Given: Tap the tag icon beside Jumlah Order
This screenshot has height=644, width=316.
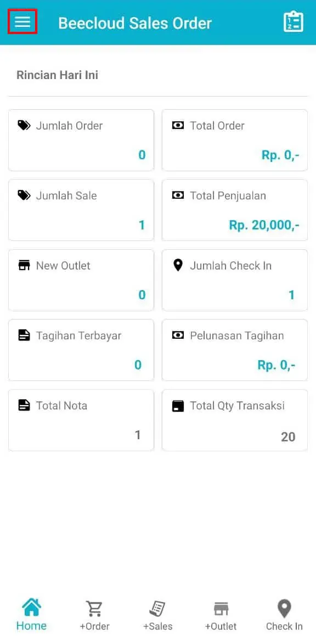Looking at the screenshot, I should 24,125.
